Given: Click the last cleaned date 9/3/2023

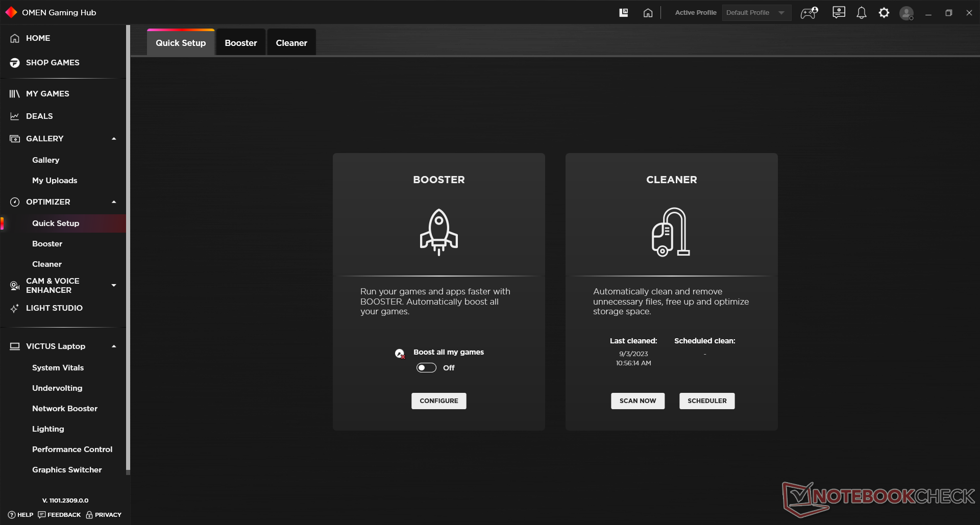Looking at the screenshot, I should pyautogui.click(x=633, y=354).
